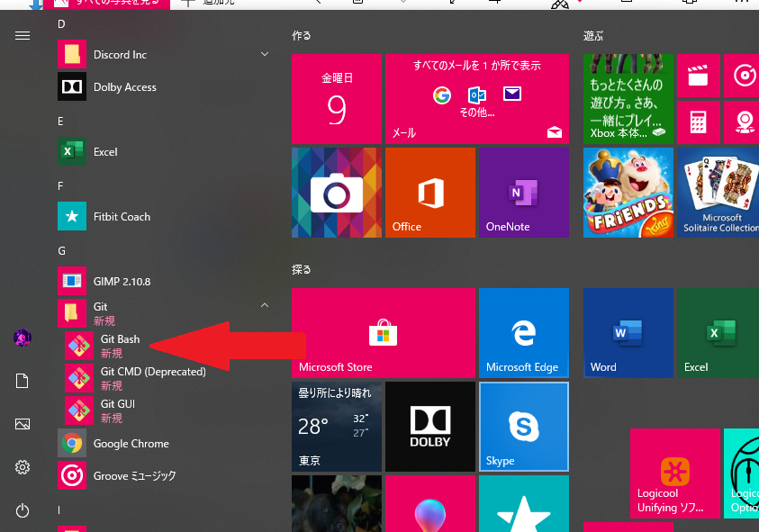Launch Git GUI

tap(167, 410)
